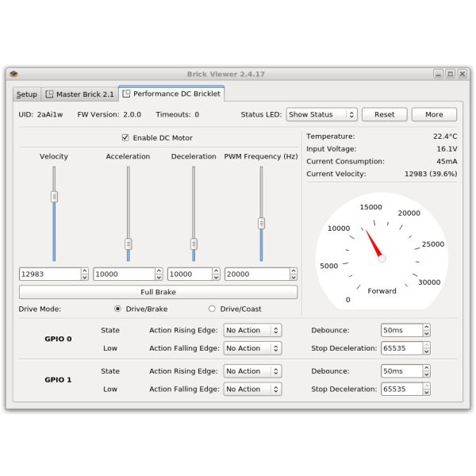Click the Input Voltage value 16.1V
Screen dimensions: 476x476
point(447,149)
